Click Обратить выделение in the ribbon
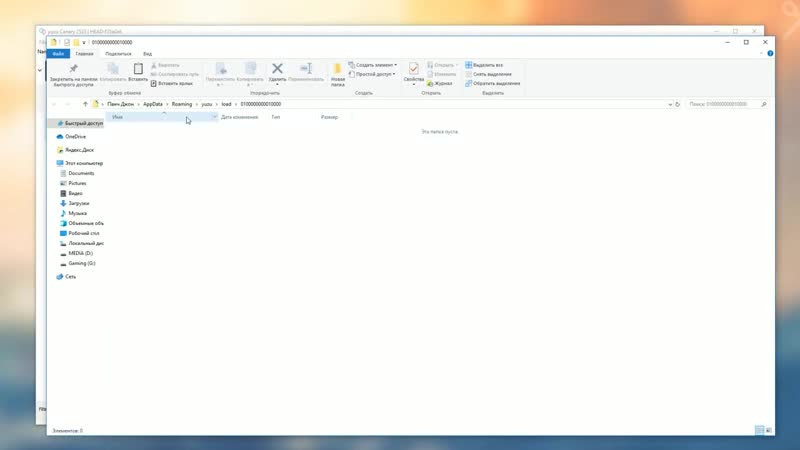 point(492,83)
